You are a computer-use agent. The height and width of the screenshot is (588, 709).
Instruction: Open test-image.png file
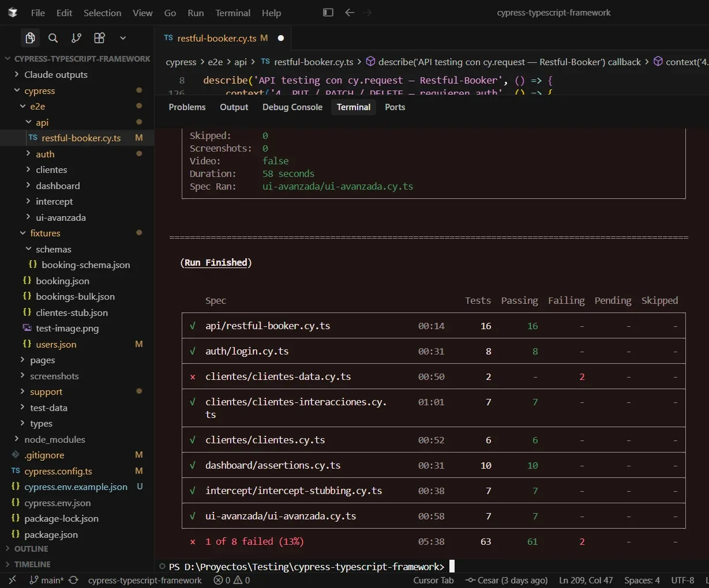(77, 329)
